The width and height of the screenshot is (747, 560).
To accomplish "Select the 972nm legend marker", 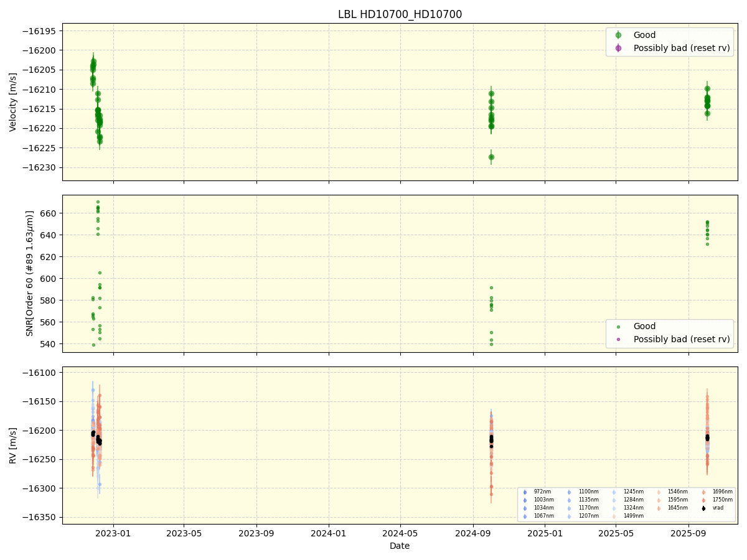I will (525, 492).
